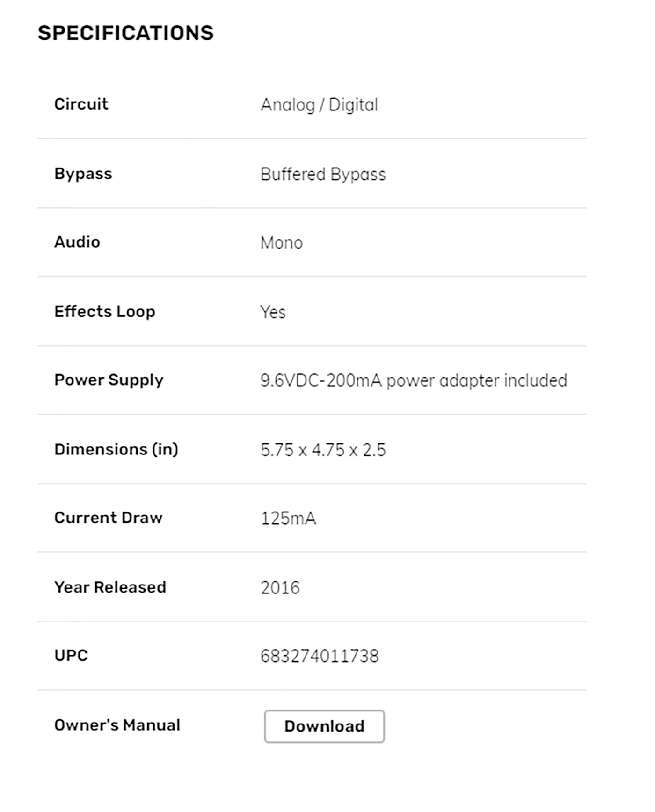Select the Buffered Bypass text
This screenshot has width=655, height=812.
(x=323, y=174)
